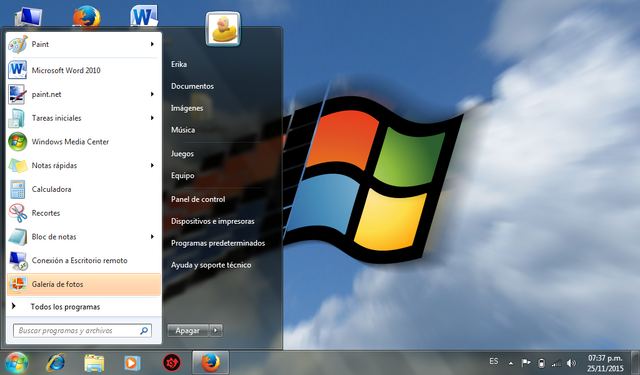Launch Recortes snipping tool icon
The image size is (640, 375).
18,213
